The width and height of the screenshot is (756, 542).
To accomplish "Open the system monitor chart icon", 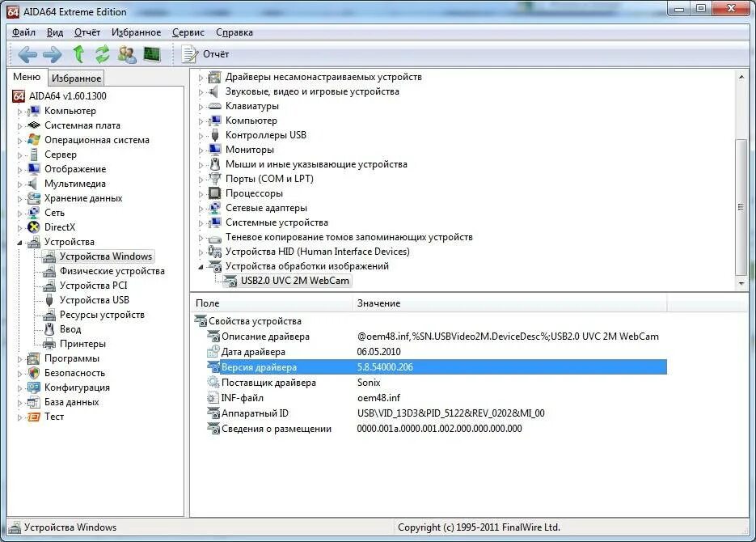I will (x=152, y=54).
